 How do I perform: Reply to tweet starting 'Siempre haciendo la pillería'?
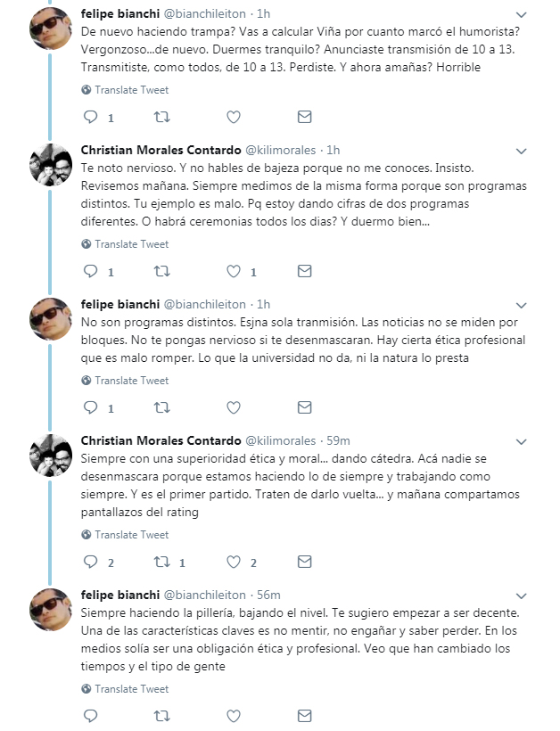tap(90, 717)
